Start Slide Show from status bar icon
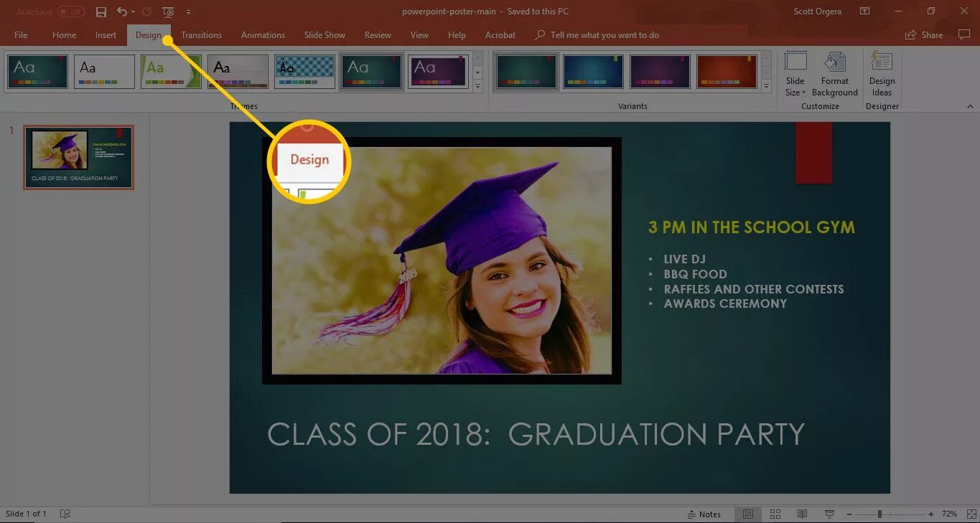Image resolution: width=980 pixels, height=523 pixels. click(829, 514)
